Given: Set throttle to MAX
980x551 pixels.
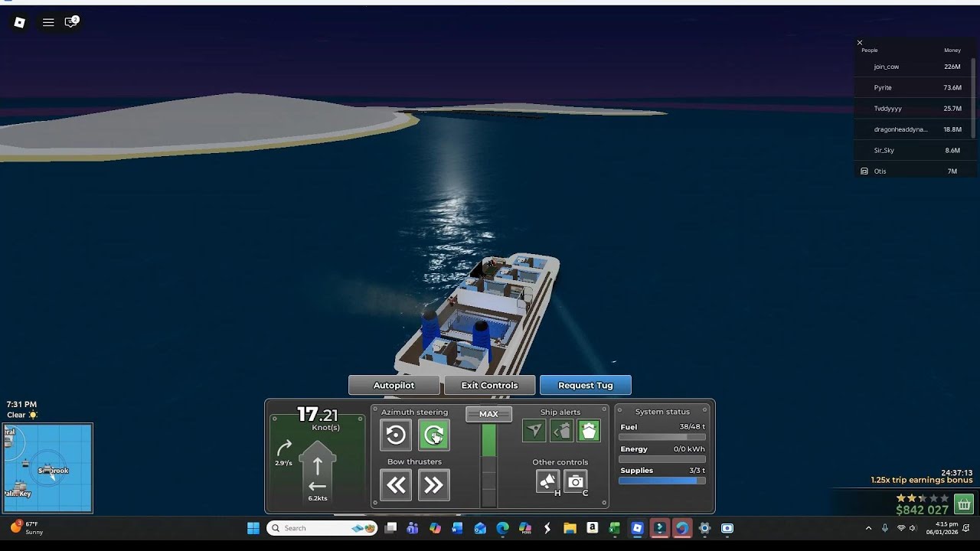Looking at the screenshot, I should [x=488, y=414].
